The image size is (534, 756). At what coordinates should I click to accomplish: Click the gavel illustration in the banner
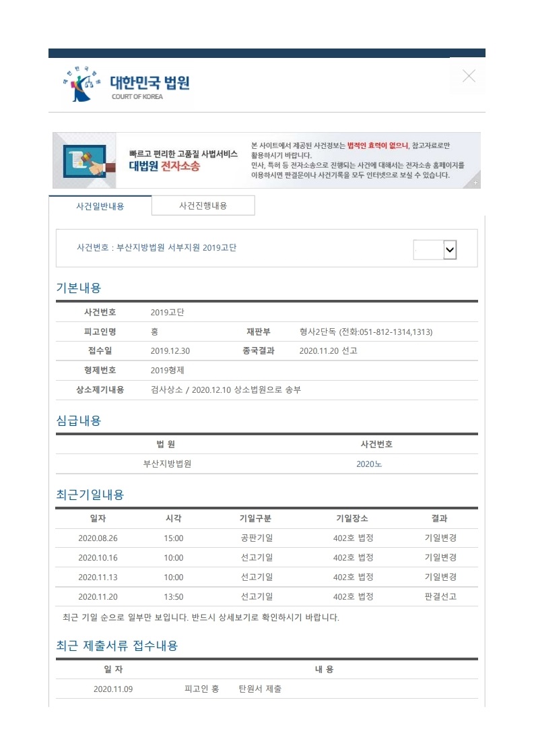coord(88,161)
